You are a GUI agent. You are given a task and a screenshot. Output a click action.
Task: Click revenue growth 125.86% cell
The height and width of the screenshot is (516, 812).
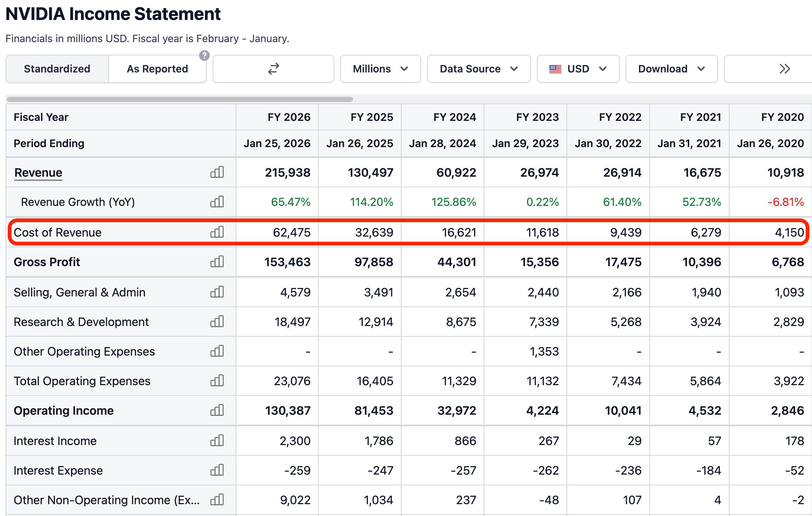point(454,202)
